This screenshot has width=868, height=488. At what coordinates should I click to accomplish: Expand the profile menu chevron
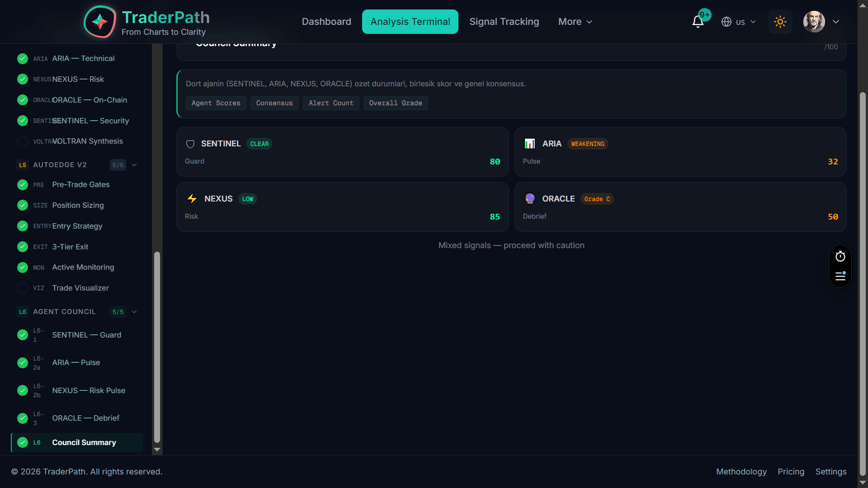click(x=836, y=22)
